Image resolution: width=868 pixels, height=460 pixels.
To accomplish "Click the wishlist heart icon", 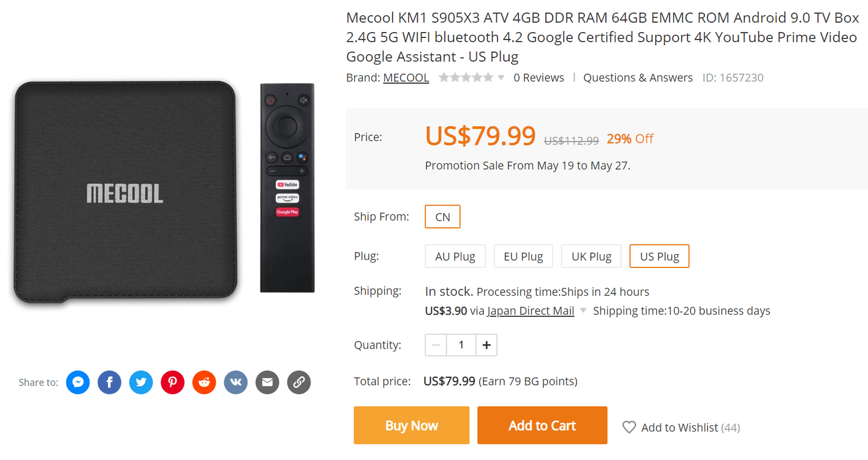I will pyautogui.click(x=629, y=427).
